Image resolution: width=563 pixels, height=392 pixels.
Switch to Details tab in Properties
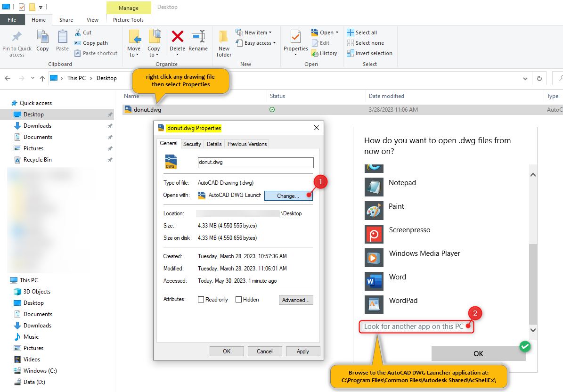coord(214,144)
